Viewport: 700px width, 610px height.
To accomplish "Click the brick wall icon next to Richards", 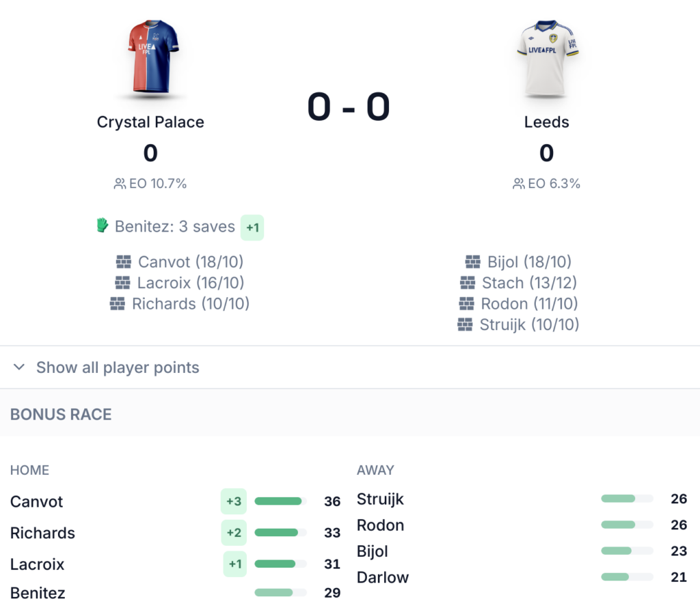I will coord(118,304).
